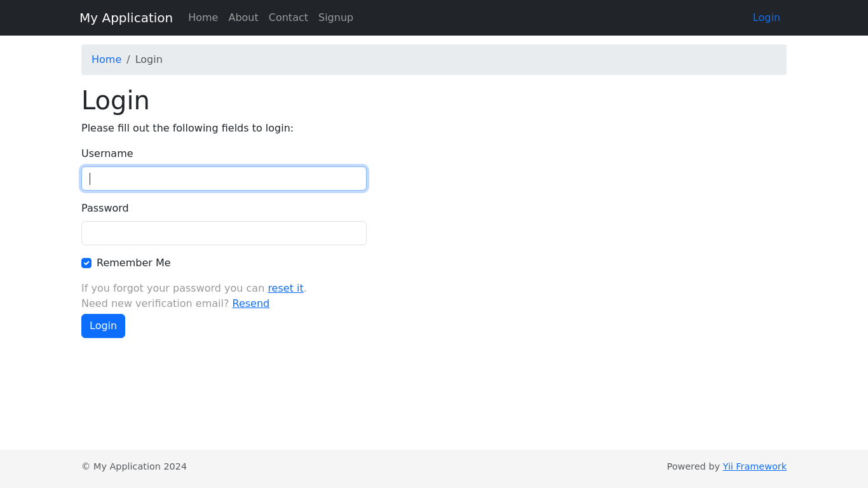Focus the Username input field

coord(224,179)
